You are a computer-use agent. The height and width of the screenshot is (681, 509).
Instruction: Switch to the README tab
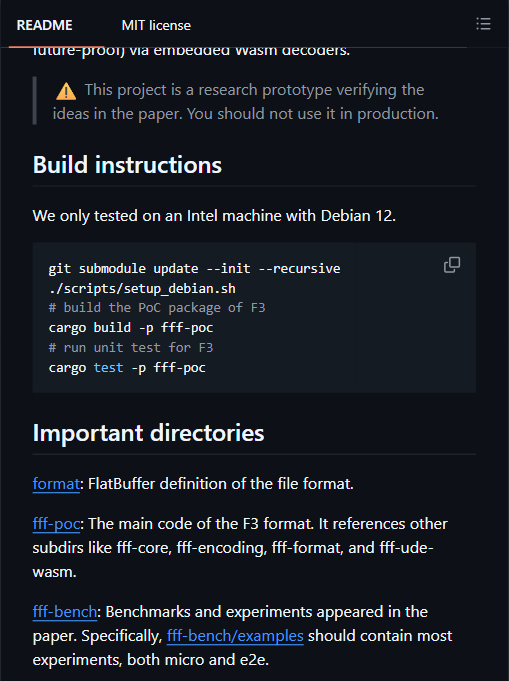[x=44, y=25]
